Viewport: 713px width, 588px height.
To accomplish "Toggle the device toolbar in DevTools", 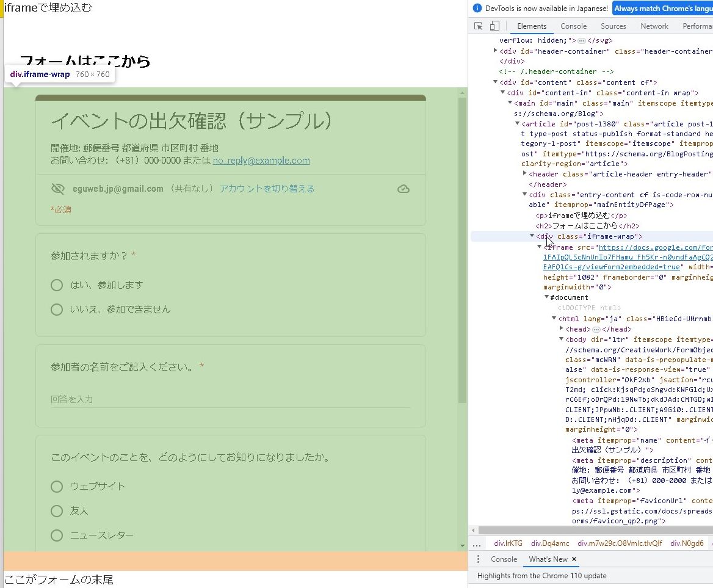I will tap(494, 26).
